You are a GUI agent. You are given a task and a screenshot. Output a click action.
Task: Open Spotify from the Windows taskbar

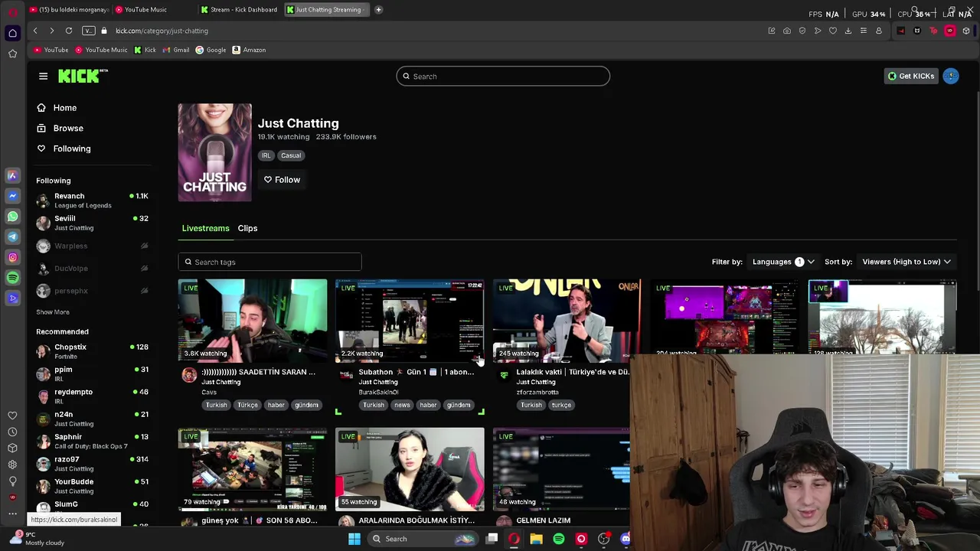point(559,539)
